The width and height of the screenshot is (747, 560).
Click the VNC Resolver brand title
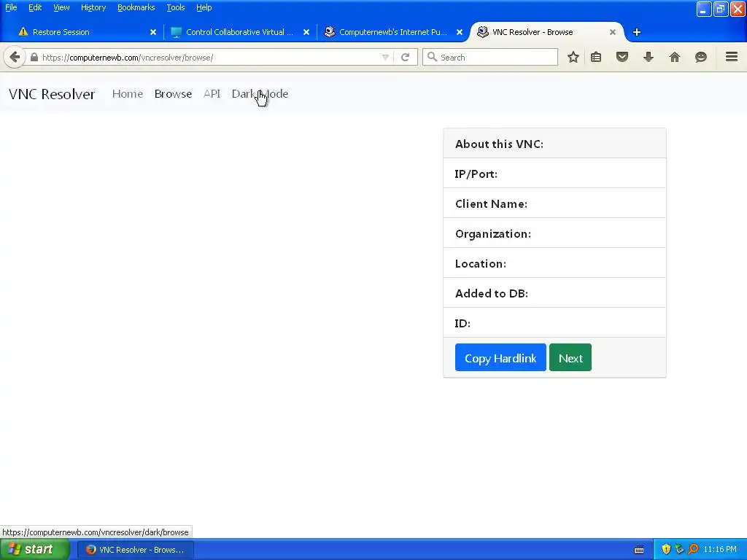pos(52,94)
